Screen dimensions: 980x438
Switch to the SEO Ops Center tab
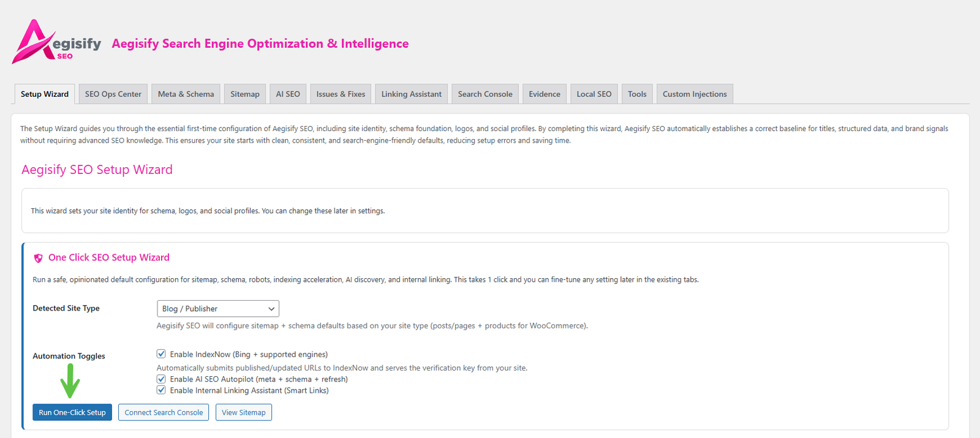[x=113, y=94]
